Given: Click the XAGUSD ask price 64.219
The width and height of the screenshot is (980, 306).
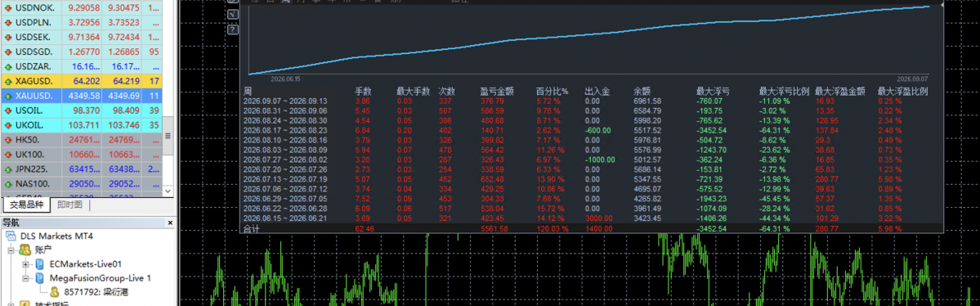Looking at the screenshot, I should pyautogui.click(x=123, y=81).
